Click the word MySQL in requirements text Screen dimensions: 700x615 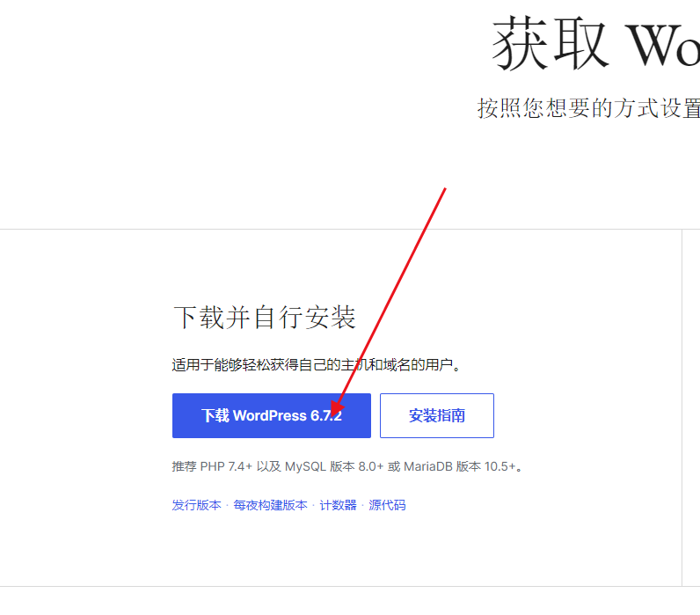[305, 466]
